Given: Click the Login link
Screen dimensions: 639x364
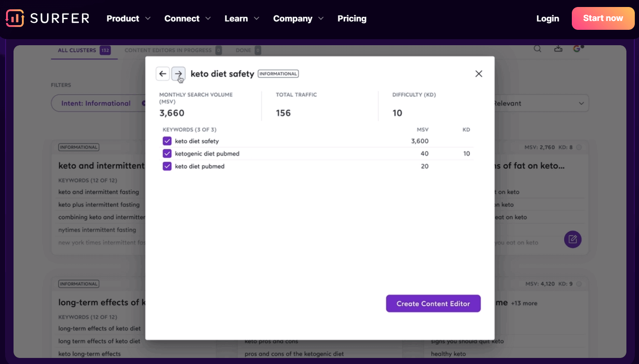Looking at the screenshot, I should click(548, 19).
